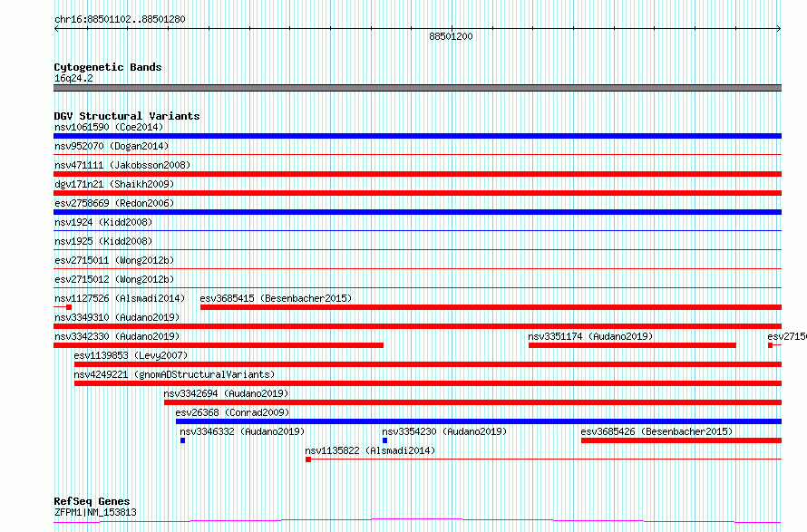Click the red dgv171n21 variant bar

[417, 193]
